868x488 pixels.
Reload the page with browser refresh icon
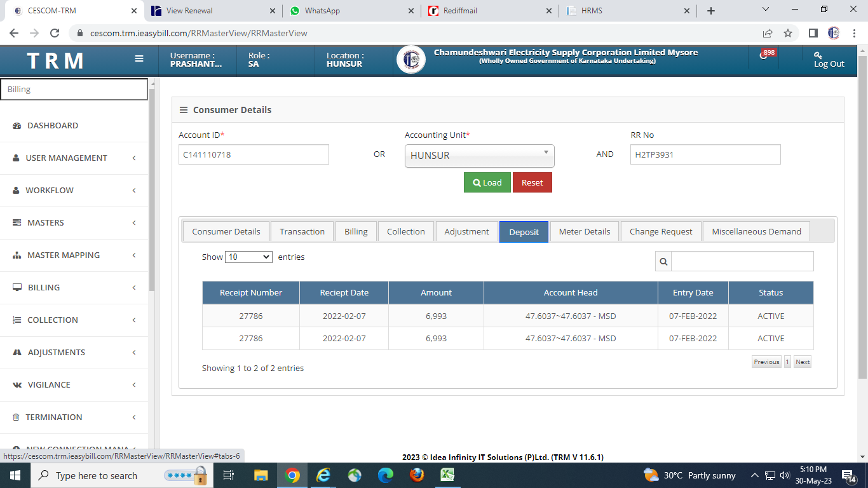tap(55, 33)
